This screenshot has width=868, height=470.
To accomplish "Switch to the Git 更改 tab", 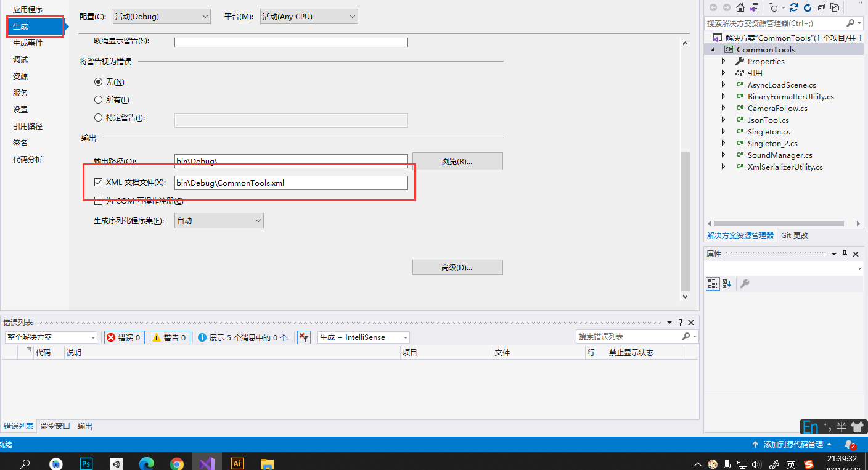I will (795, 235).
